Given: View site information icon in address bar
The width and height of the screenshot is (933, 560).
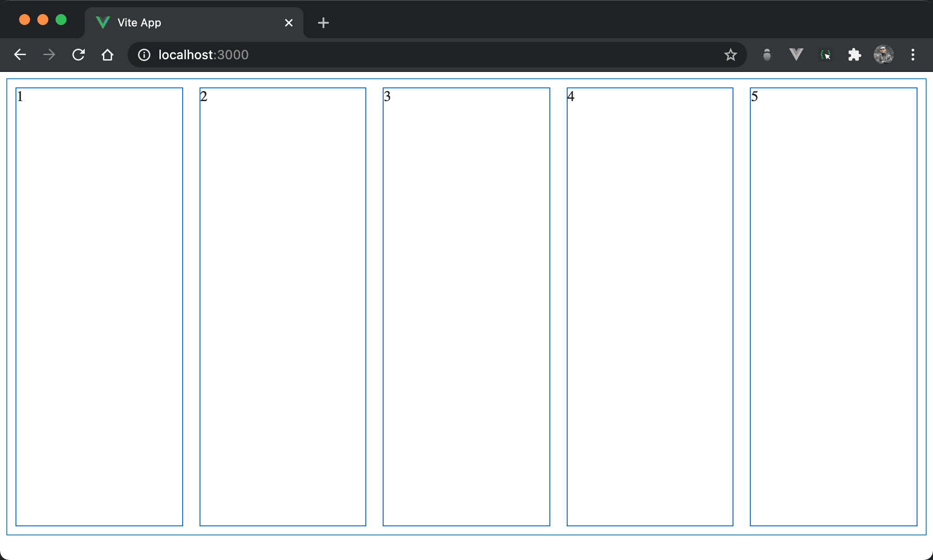Looking at the screenshot, I should point(144,55).
